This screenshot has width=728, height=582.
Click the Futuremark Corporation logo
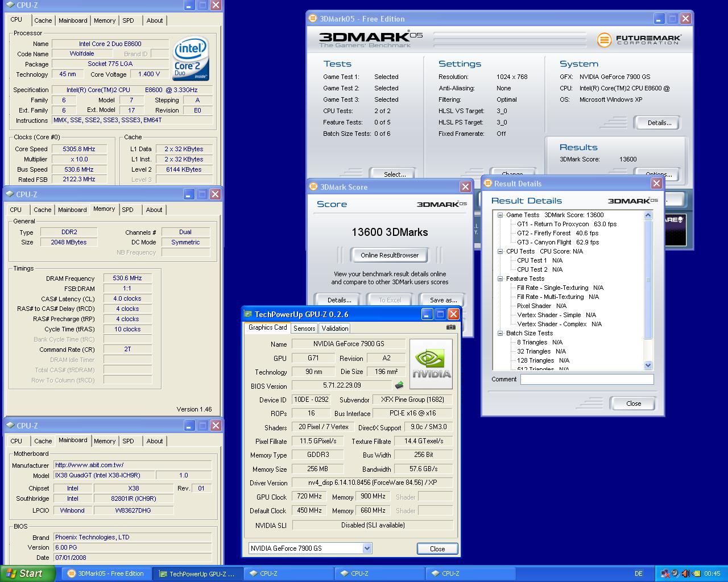click(x=639, y=40)
